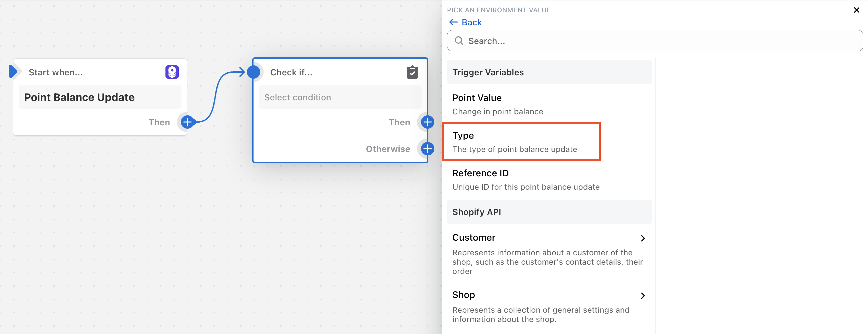Click the clipboard check icon on Check if
The height and width of the screenshot is (334, 868).
click(x=412, y=72)
